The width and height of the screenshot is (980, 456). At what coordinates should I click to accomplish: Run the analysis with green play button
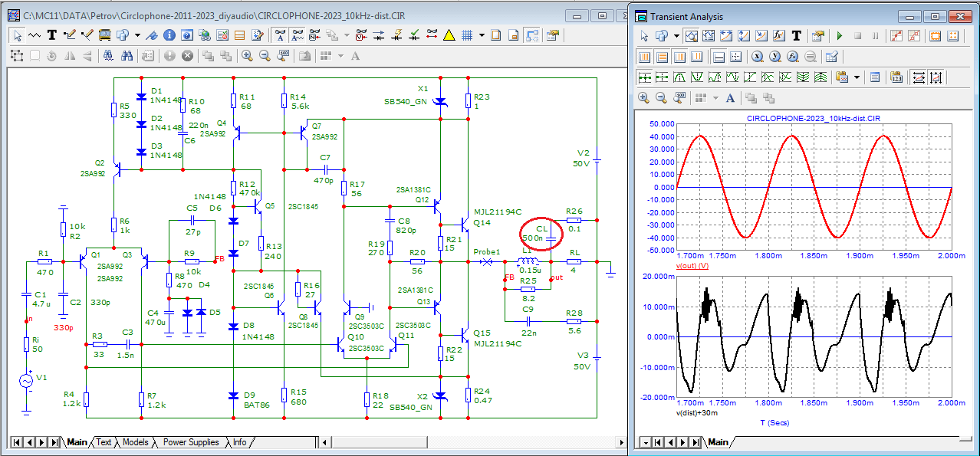840,36
